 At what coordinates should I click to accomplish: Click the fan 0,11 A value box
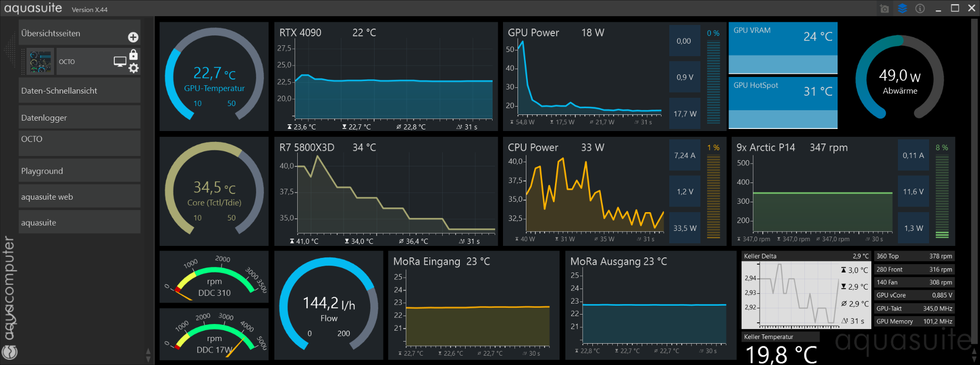[913, 155]
